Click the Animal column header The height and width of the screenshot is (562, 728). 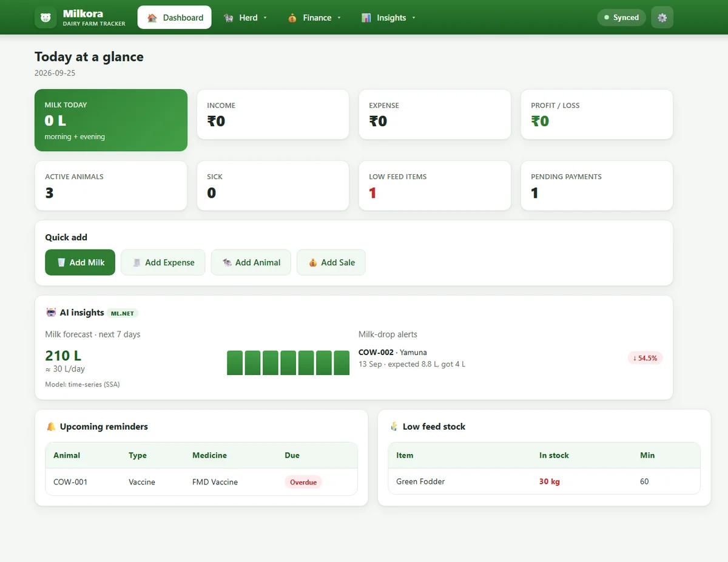coord(67,455)
